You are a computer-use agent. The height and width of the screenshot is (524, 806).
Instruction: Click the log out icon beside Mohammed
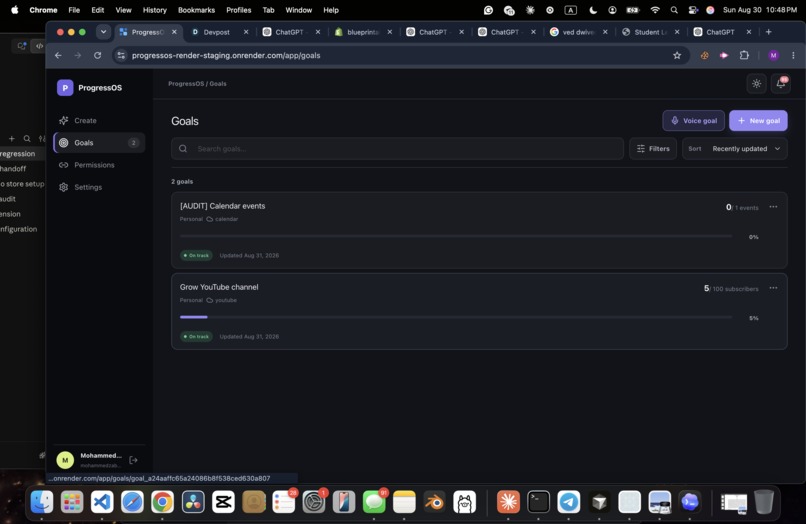(x=133, y=460)
